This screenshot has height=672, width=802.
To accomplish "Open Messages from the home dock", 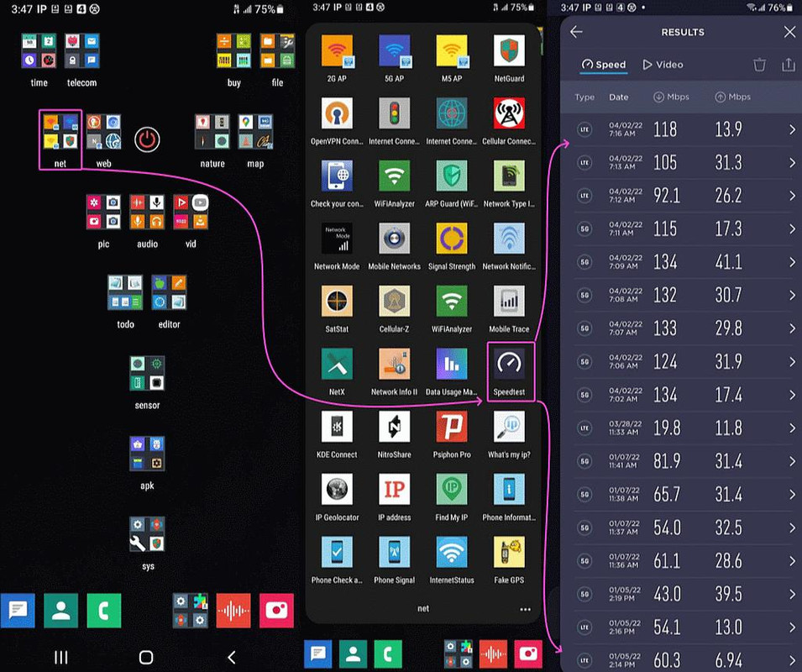I will [18, 611].
